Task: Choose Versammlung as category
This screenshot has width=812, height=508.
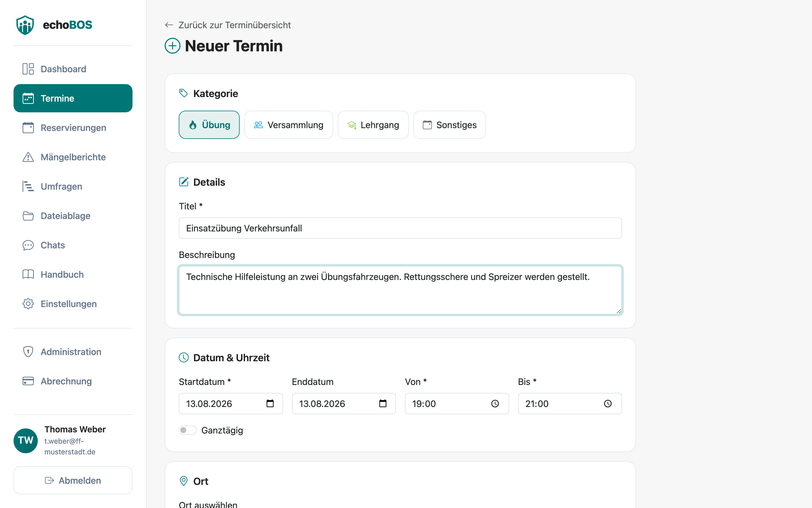Action: point(288,125)
